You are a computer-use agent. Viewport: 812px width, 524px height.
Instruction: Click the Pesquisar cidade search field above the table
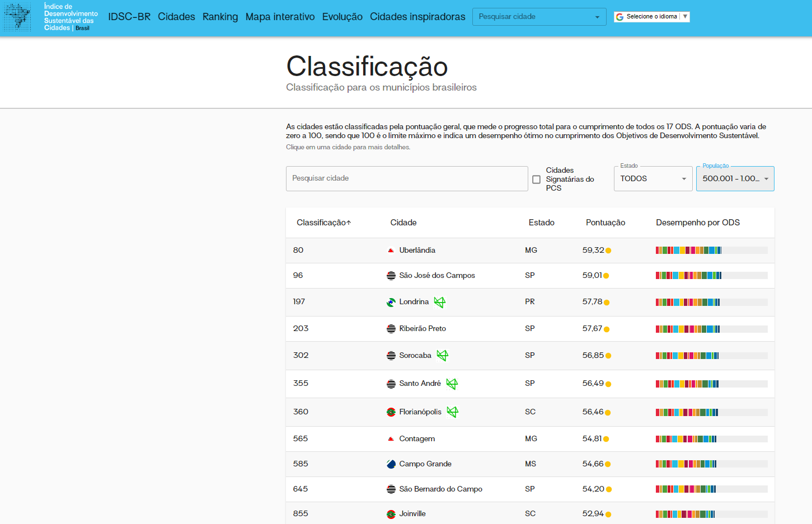406,178
